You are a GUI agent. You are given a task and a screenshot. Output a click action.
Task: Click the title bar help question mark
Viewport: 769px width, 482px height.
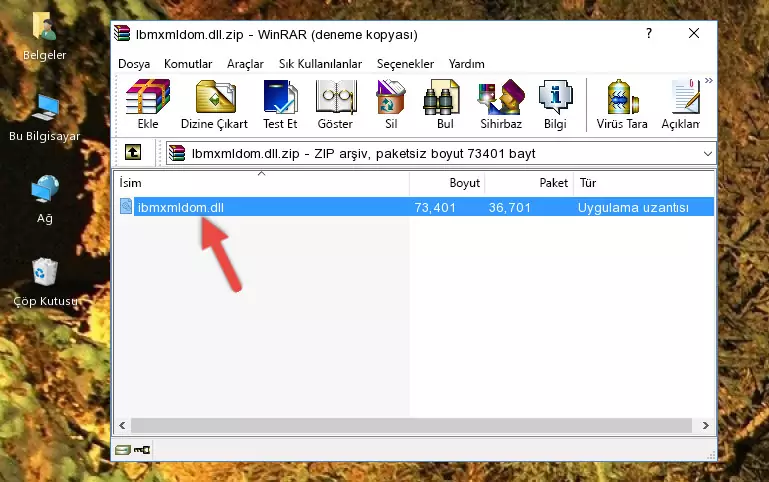(x=649, y=33)
